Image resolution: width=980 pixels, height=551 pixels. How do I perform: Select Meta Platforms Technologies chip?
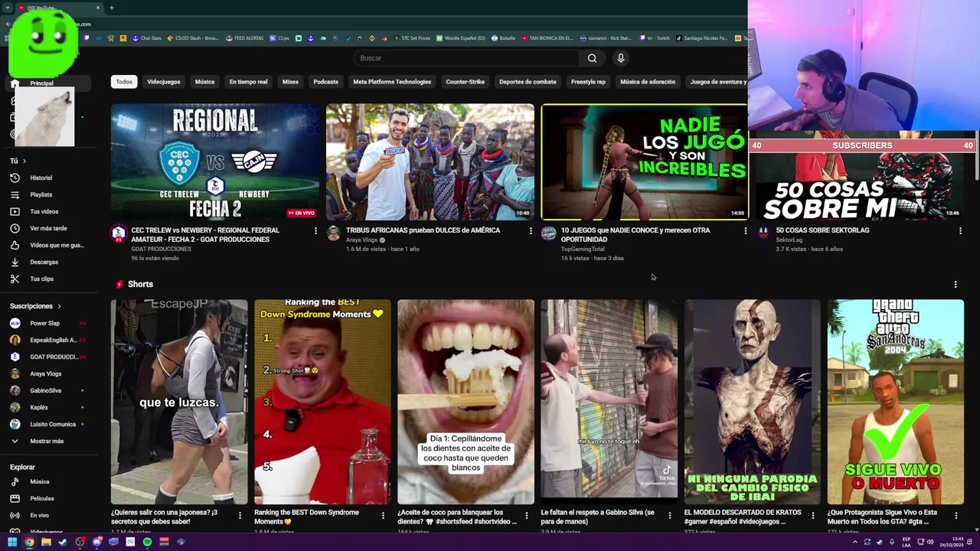click(x=392, y=82)
